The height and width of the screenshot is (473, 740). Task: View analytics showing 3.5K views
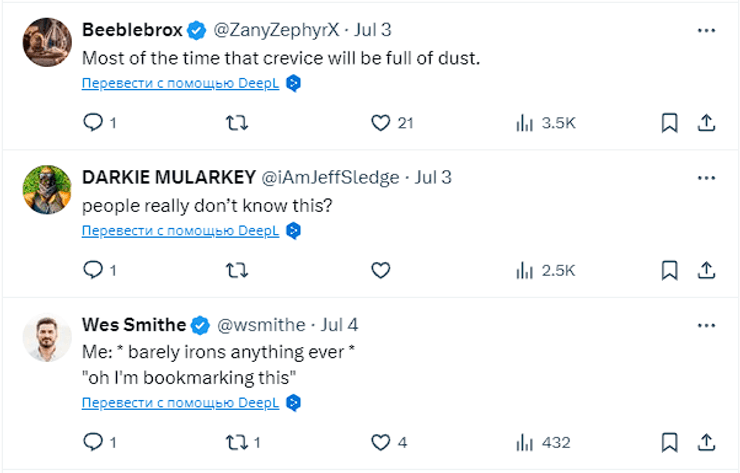pos(545,123)
